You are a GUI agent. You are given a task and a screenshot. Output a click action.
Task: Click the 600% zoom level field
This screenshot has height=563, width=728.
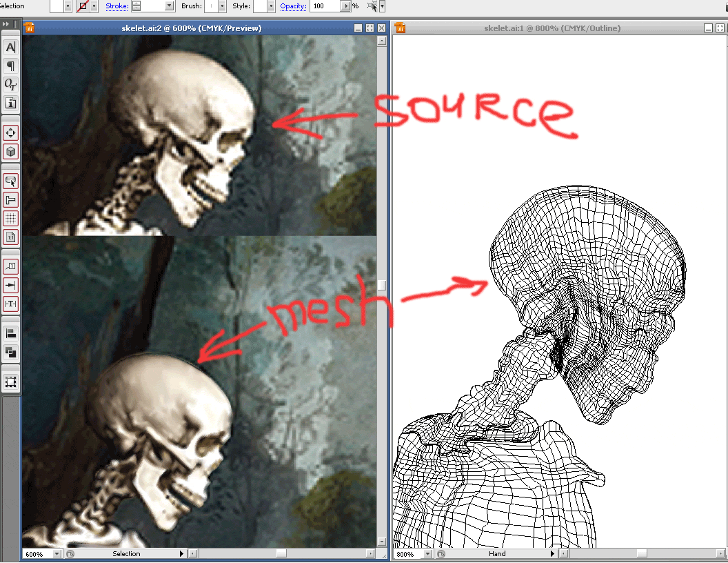click(x=38, y=554)
